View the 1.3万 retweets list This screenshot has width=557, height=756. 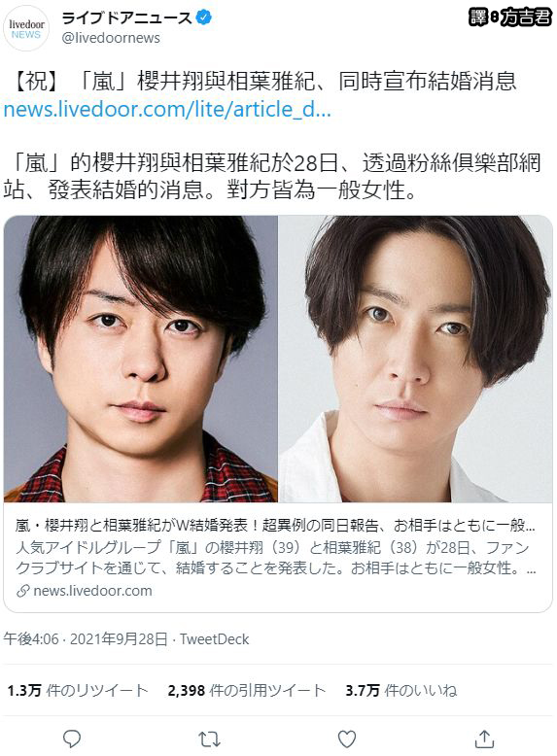pyautogui.click(x=78, y=691)
